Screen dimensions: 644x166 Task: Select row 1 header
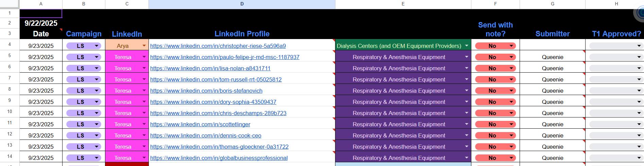[x=10, y=13]
